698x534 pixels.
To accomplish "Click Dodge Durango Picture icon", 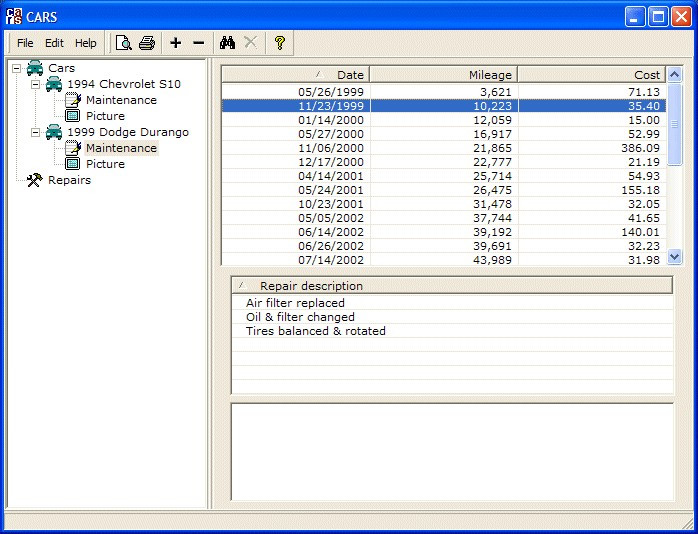I will tap(73, 164).
